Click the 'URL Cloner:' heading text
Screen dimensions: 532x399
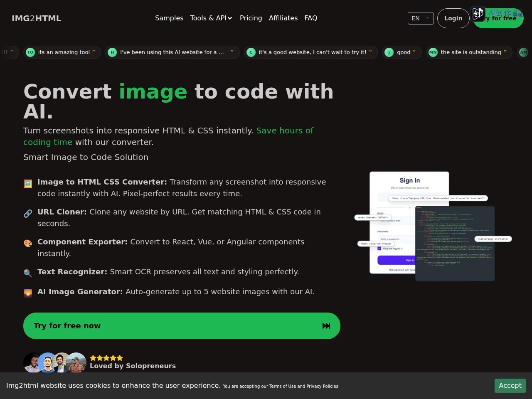[62, 212]
